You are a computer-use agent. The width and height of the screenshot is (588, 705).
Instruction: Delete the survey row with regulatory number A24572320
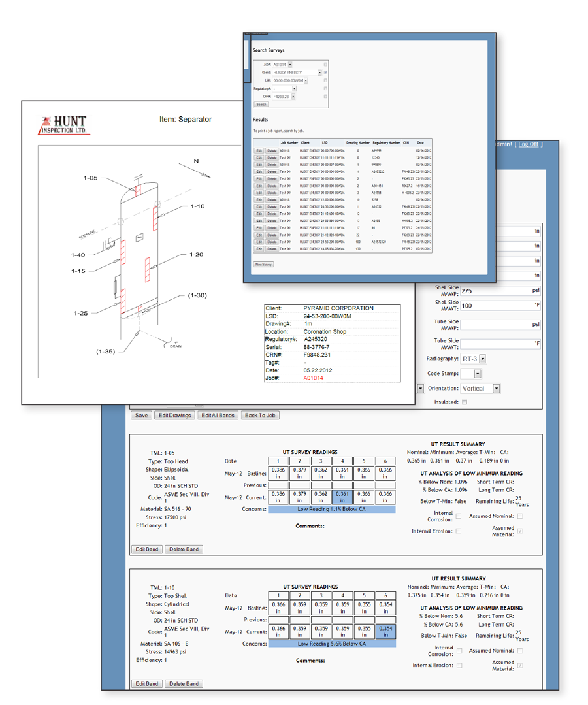point(272,242)
